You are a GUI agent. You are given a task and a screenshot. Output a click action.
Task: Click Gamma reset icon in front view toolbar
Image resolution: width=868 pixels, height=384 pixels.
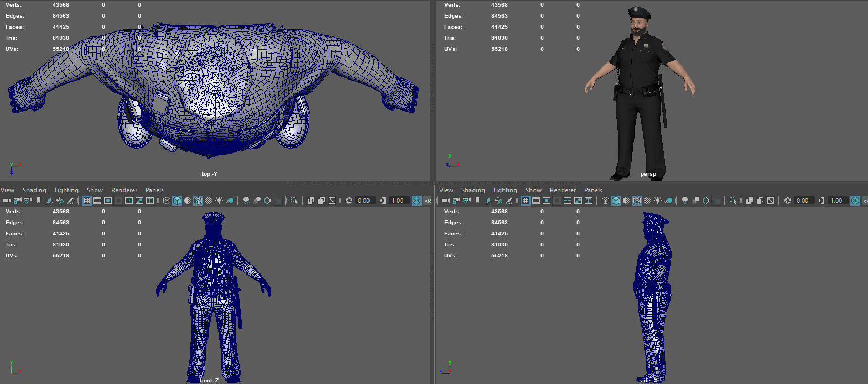click(382, 201)
